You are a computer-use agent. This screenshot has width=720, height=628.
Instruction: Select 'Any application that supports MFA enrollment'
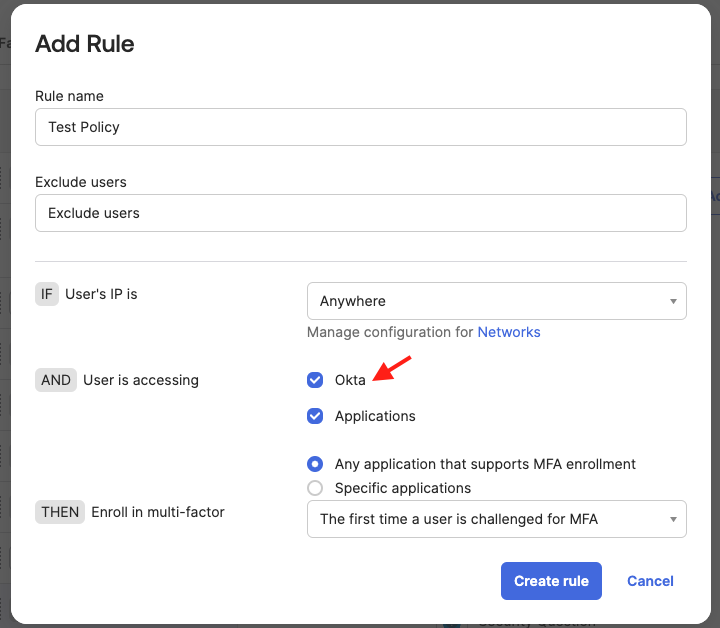315,464
